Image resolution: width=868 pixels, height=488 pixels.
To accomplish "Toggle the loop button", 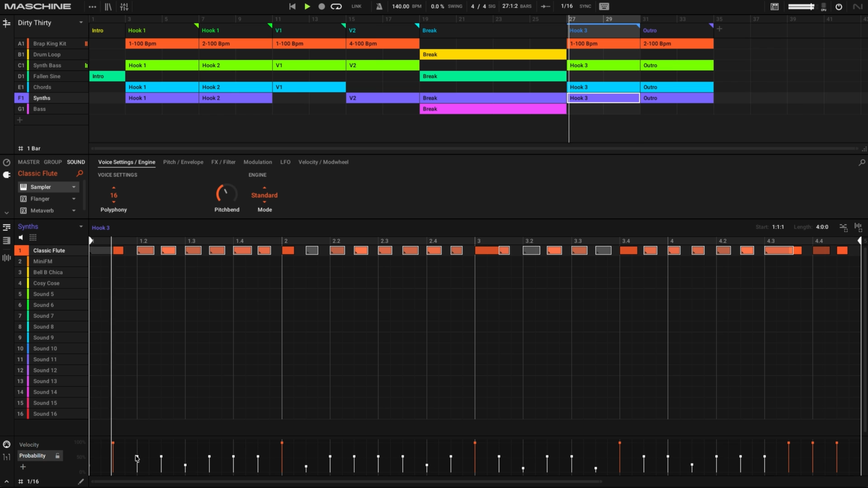I will tap(336, 6).
